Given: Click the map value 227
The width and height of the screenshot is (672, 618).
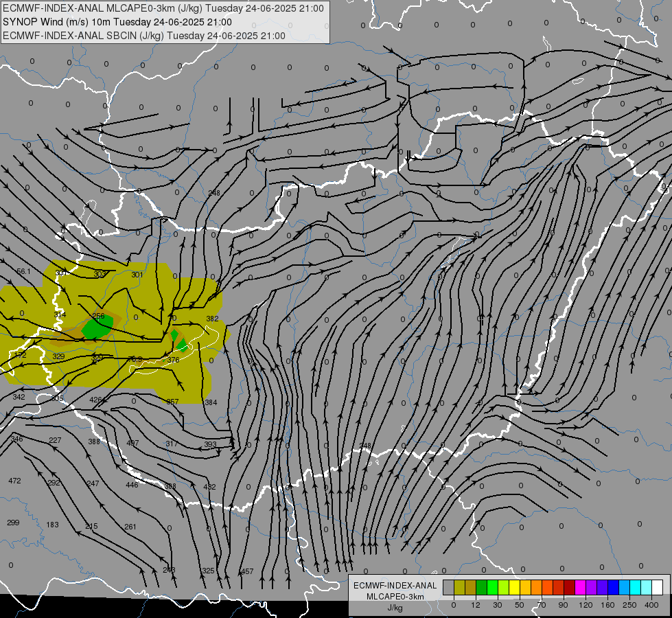Looking at the screenshot, I should click(55, 440).
